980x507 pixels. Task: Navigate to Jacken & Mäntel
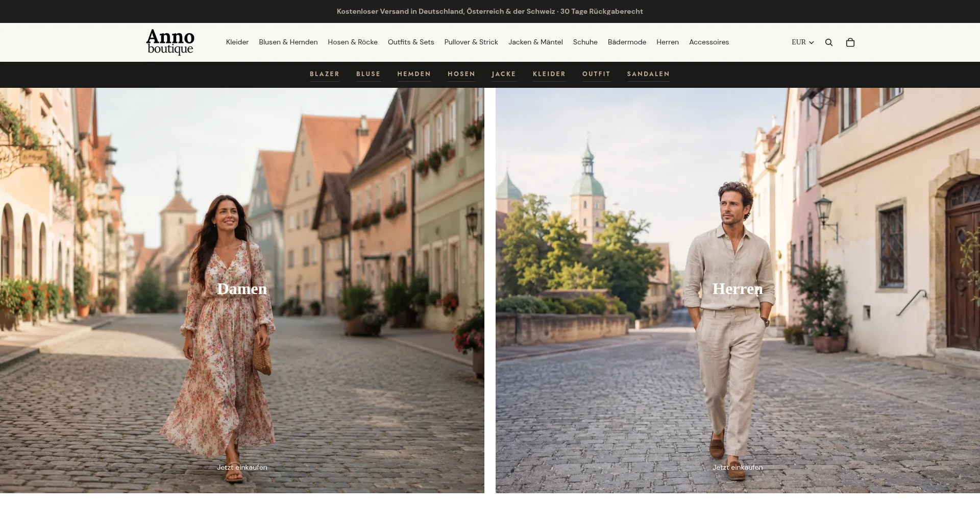coord(535,42)
